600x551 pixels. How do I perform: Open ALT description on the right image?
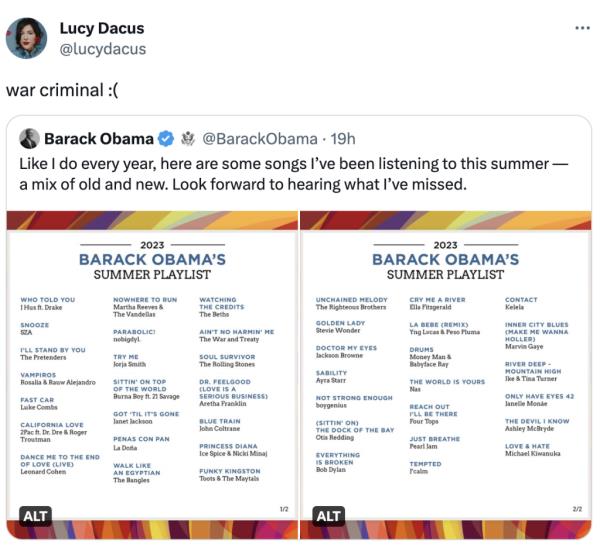click(x=328, y=516)
